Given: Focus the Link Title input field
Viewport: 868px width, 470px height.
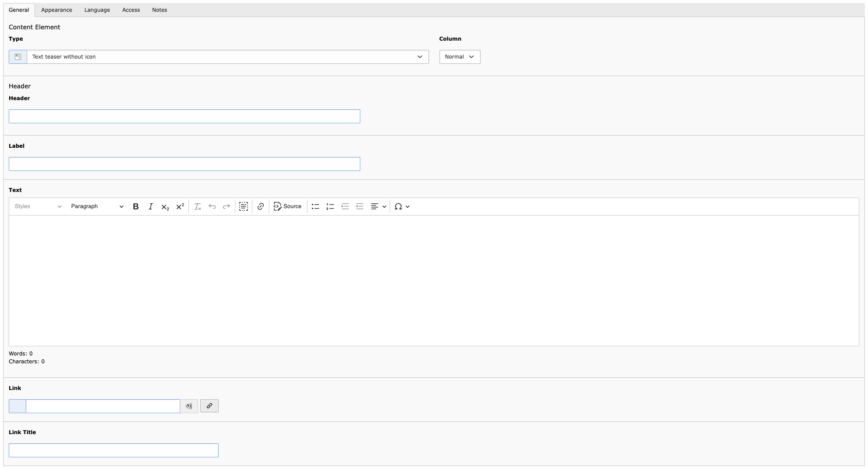Looking at the screenshot, I should coord(113,450).
